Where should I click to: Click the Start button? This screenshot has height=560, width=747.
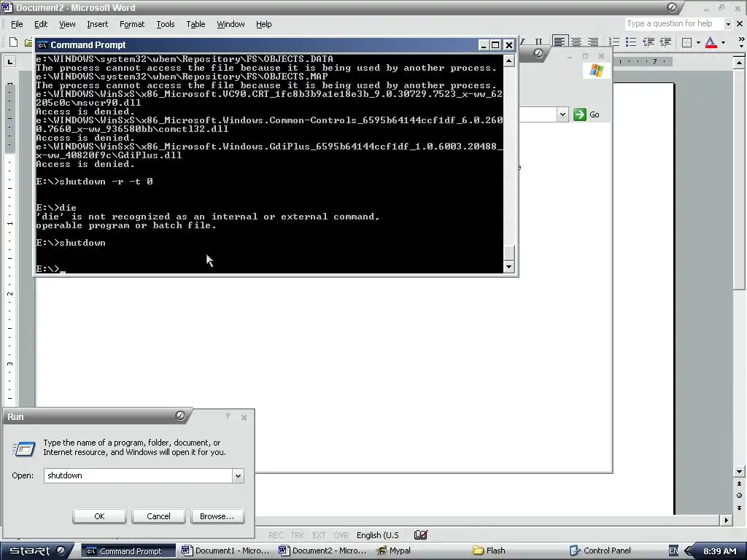[37, 551]
